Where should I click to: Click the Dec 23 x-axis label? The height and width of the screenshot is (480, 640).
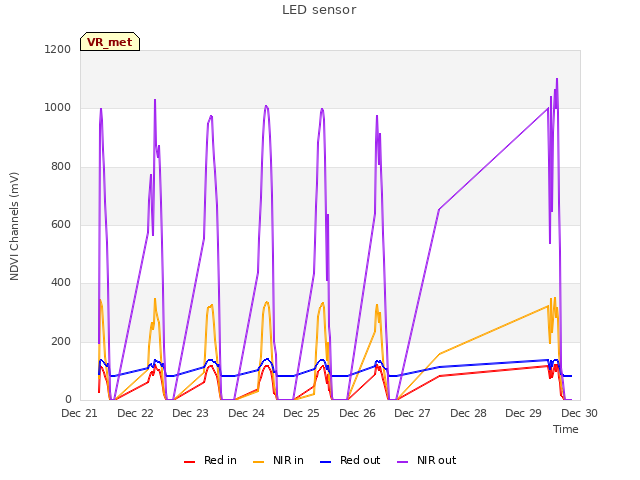[191, 413]
